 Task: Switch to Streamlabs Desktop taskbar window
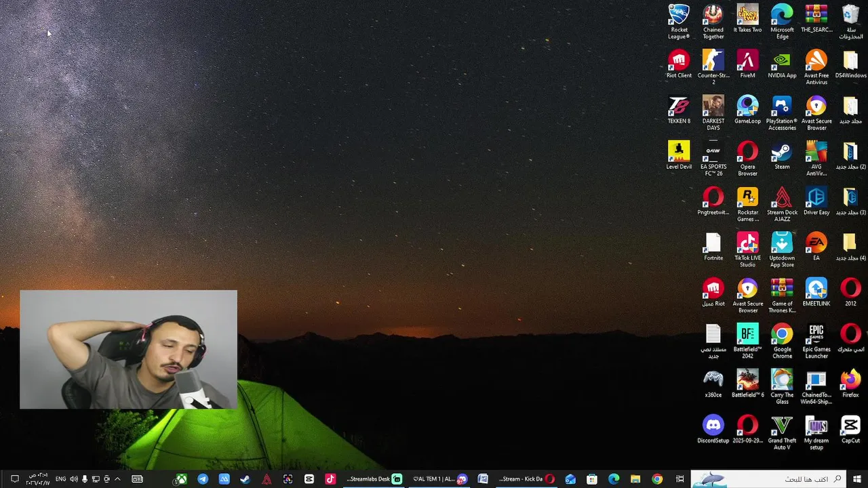pyautogui.click(x=374, y=479)
